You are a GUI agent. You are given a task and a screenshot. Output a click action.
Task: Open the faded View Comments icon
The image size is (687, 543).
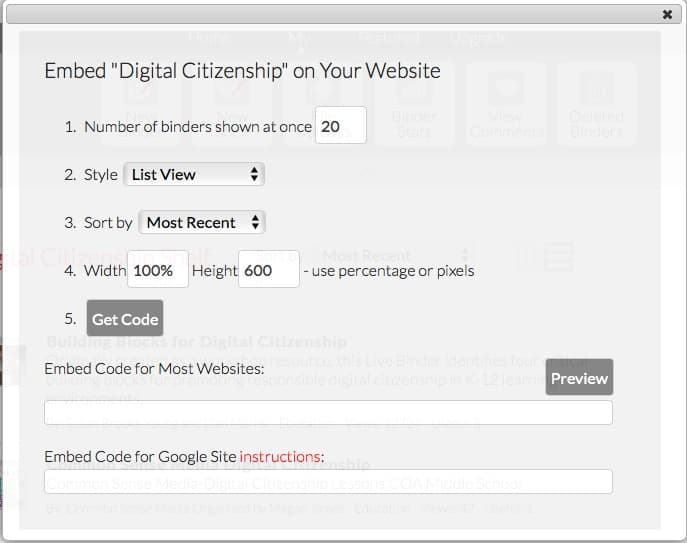pos(505,104)
